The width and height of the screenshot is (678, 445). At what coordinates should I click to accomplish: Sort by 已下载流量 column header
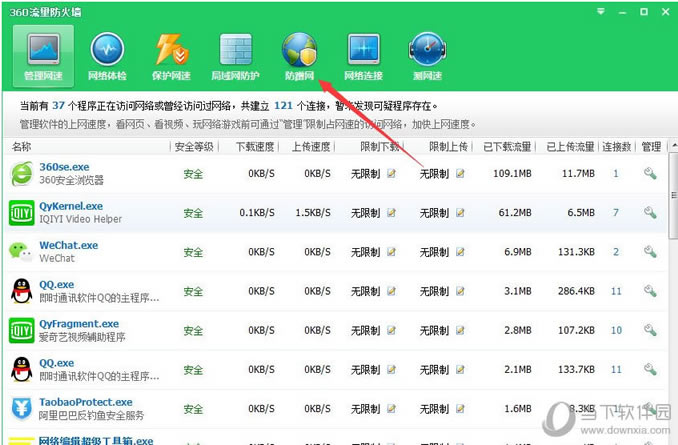507,147
